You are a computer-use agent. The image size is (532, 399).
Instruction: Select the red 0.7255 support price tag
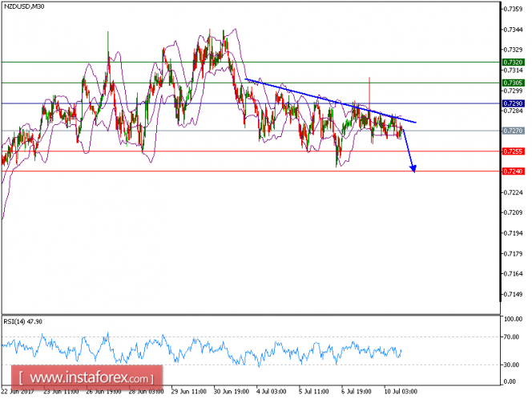(512, 151)
